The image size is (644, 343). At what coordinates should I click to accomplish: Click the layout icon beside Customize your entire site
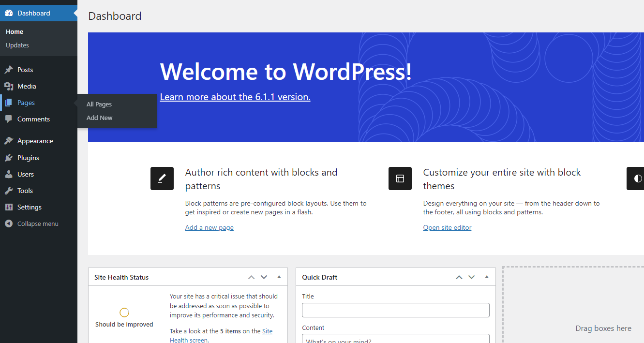(x=400, y=179)
